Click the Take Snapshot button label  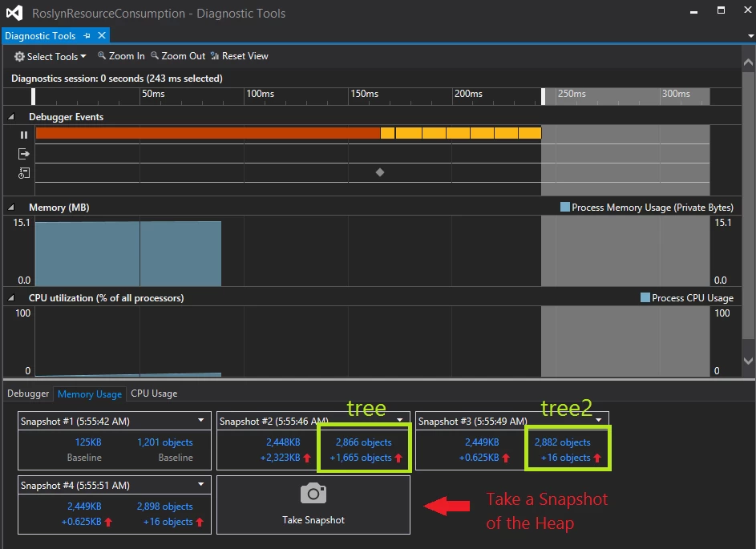coord(313,519)
